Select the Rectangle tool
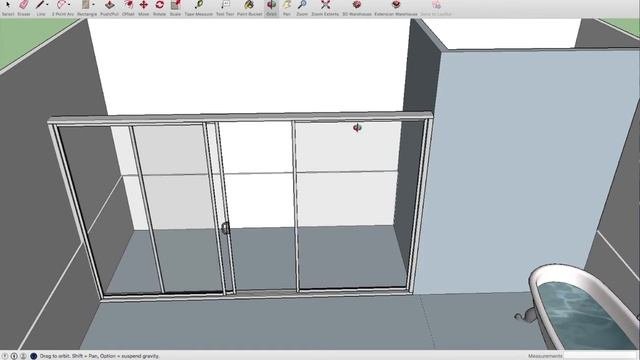This screenshot has width=640, height=360. (85, 5)
